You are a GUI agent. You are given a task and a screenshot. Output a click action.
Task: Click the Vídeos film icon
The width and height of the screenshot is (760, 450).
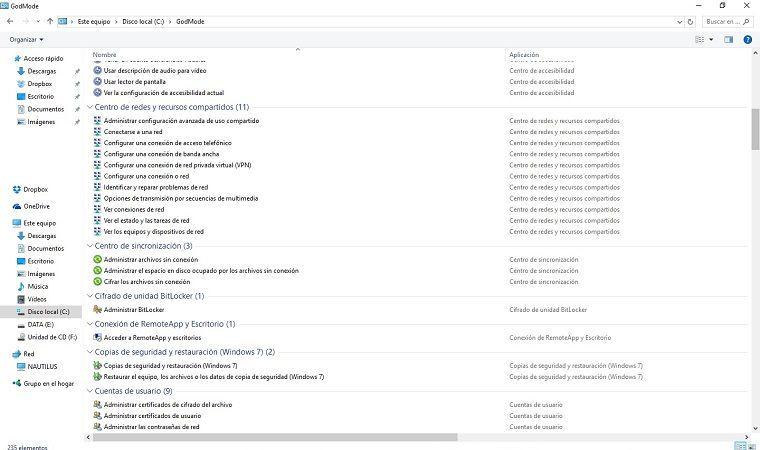pos(21,299)
